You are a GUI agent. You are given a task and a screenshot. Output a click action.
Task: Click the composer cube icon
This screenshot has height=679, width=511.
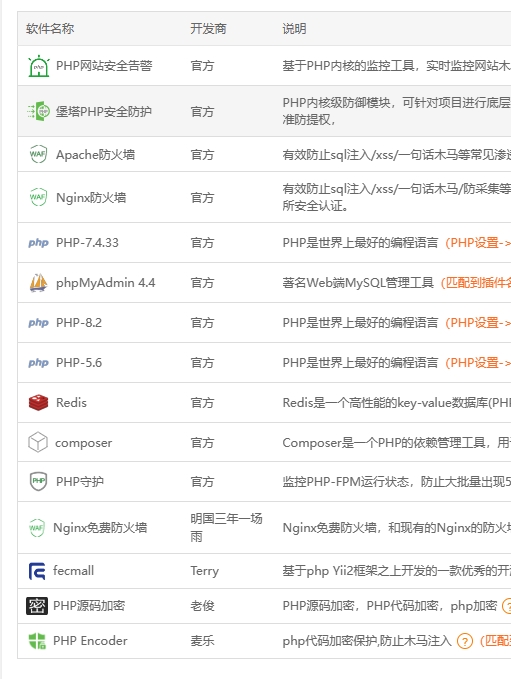tap(38, 442)
